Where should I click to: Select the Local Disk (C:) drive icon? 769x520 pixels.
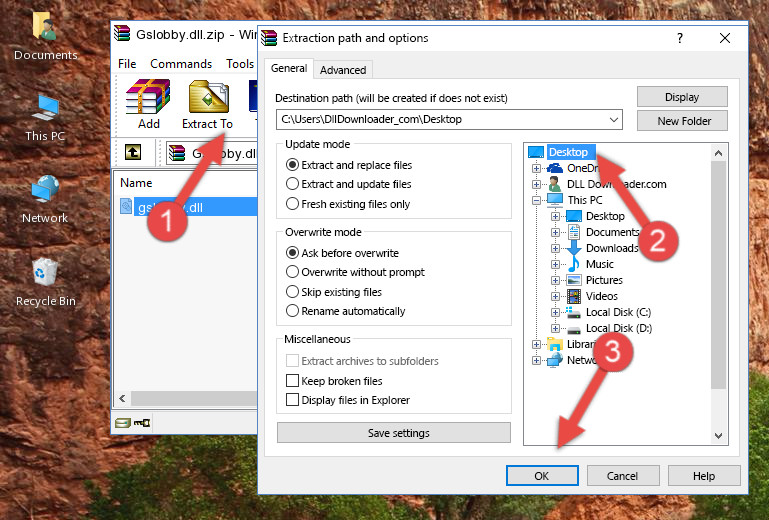click(573, 312)
